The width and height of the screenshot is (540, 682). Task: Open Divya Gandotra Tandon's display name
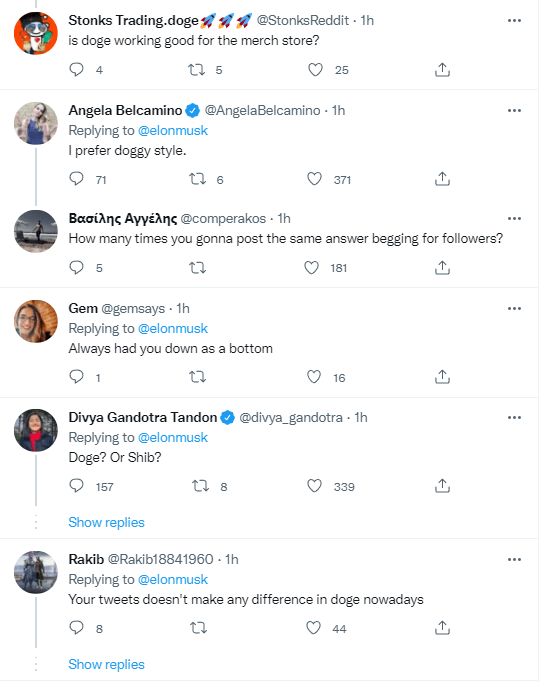pyautogui.click(x=143, y=417)
